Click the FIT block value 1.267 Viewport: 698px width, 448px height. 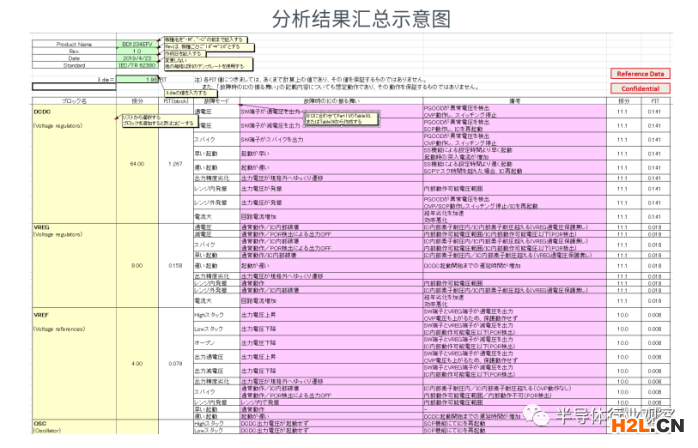click(176, 163)
